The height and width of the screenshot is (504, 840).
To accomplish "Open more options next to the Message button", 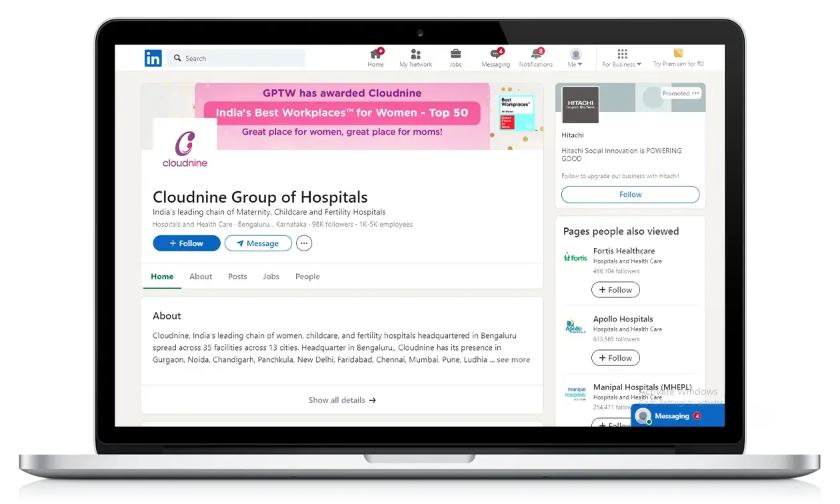I will click(304, 243).
